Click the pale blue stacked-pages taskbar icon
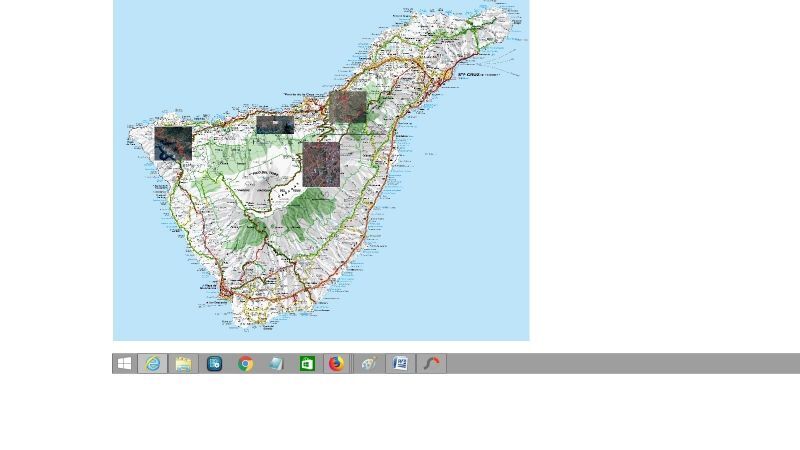This screenshot has height=450, width=800. click(x=276, y=364)
